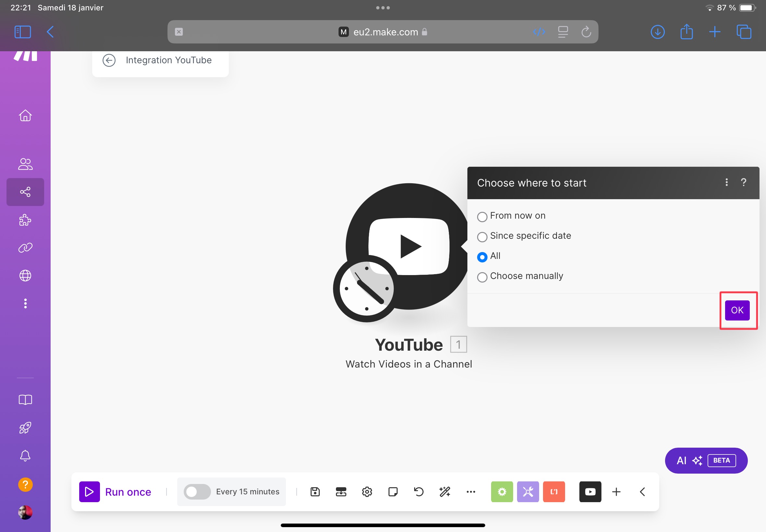Open the sidebar More vertical dots
The width and height of the screenshot is (766, 532).
[x=25, y=303]
